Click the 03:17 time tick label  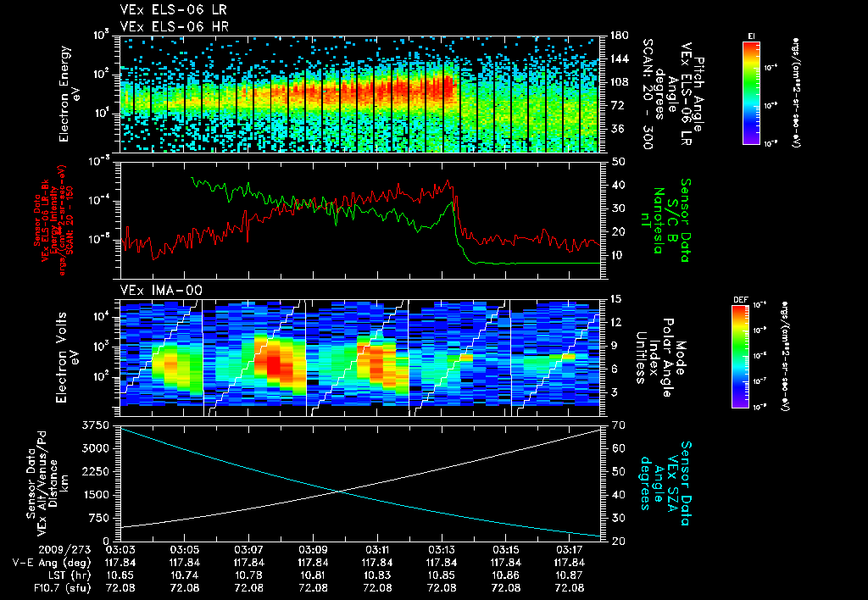pos(570,550)
